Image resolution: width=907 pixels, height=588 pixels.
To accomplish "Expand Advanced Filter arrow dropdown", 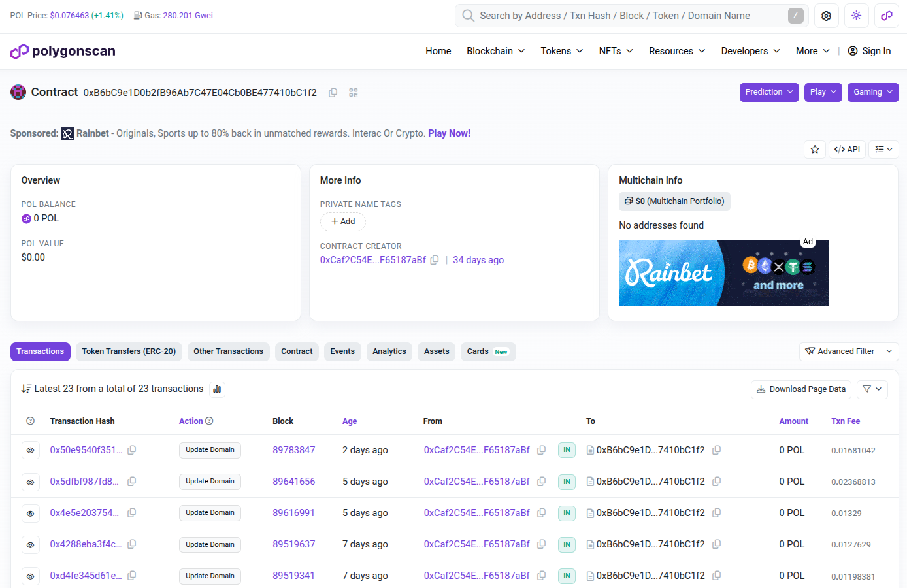I will tap(889, 351).
